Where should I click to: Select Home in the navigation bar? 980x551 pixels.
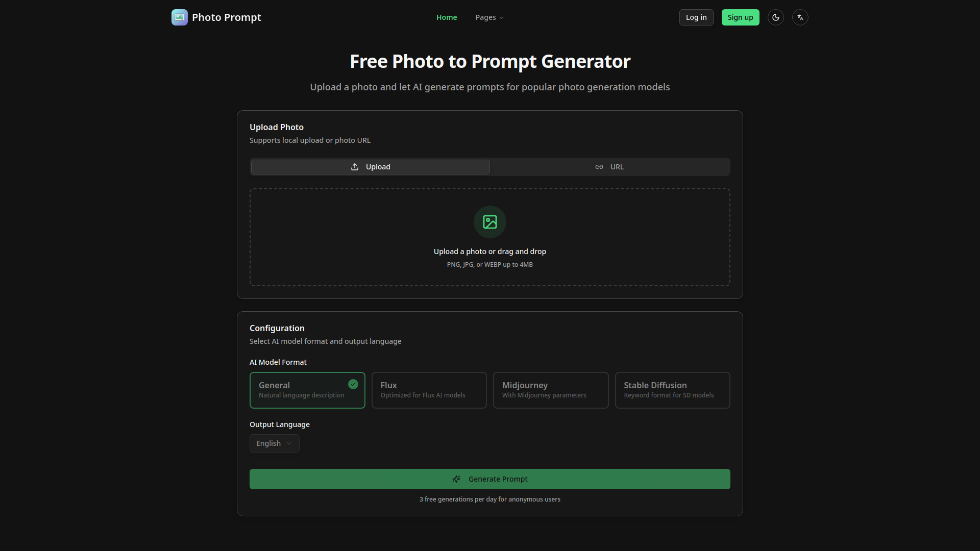tap(446, 17)
